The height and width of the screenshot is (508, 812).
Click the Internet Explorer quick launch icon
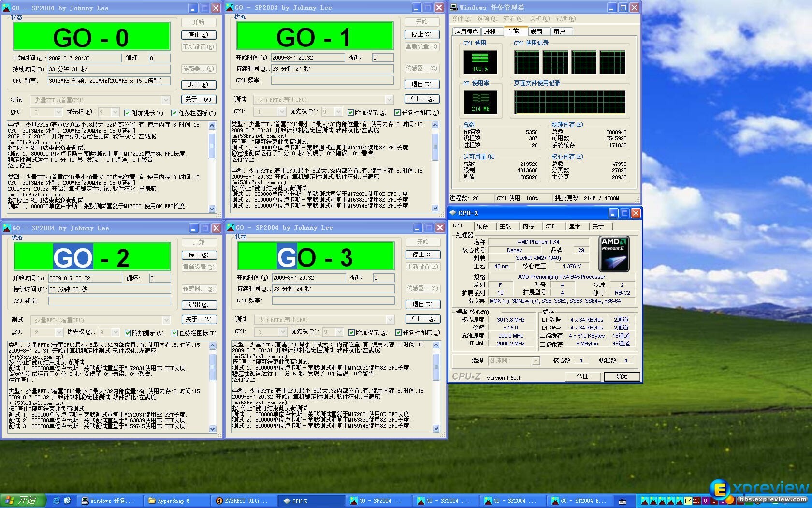[56, 501]
